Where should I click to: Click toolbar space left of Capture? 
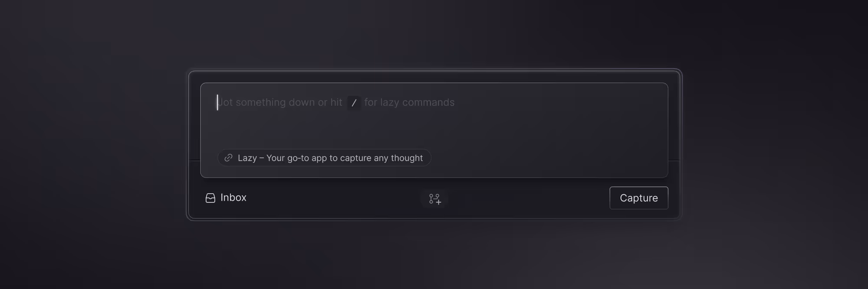pos(529,198)
